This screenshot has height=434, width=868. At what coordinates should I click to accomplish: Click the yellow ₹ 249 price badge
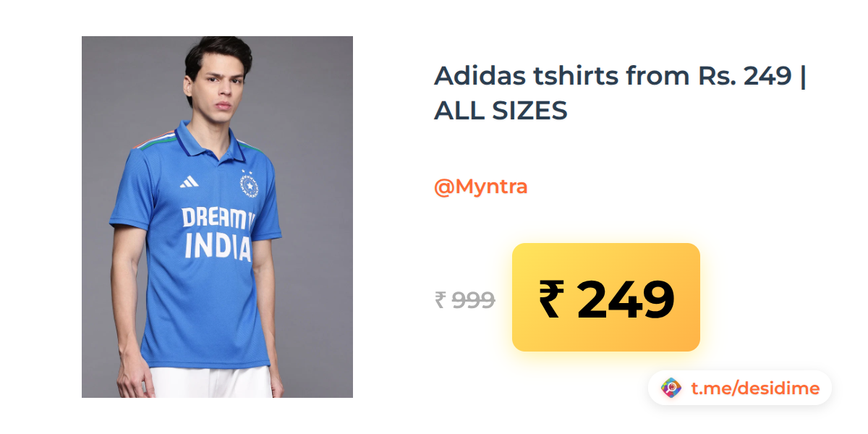(x=606, y=297)
